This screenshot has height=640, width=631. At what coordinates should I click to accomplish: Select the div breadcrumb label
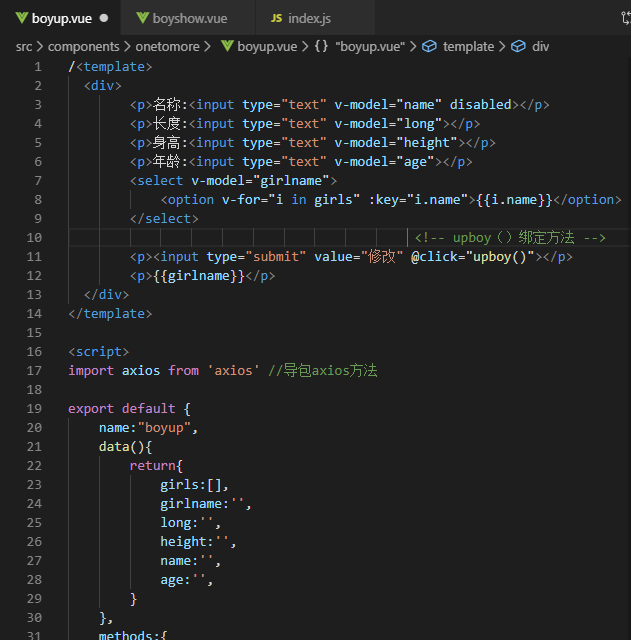pyautogui.click(x=540, y=46)
